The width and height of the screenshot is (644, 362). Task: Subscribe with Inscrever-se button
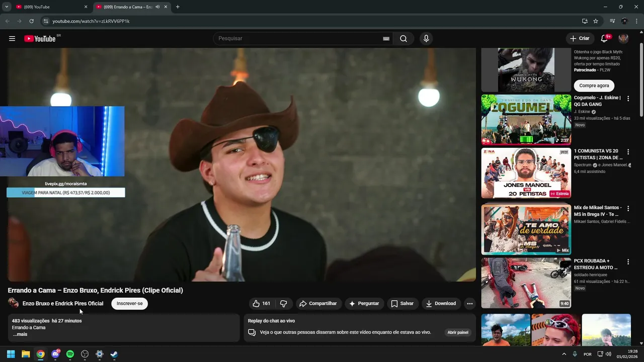coord(129,304)
